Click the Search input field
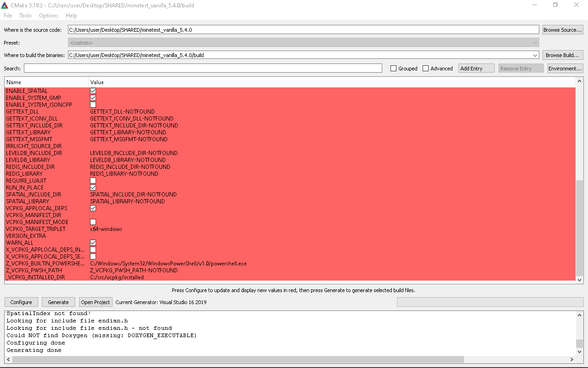 203,68
